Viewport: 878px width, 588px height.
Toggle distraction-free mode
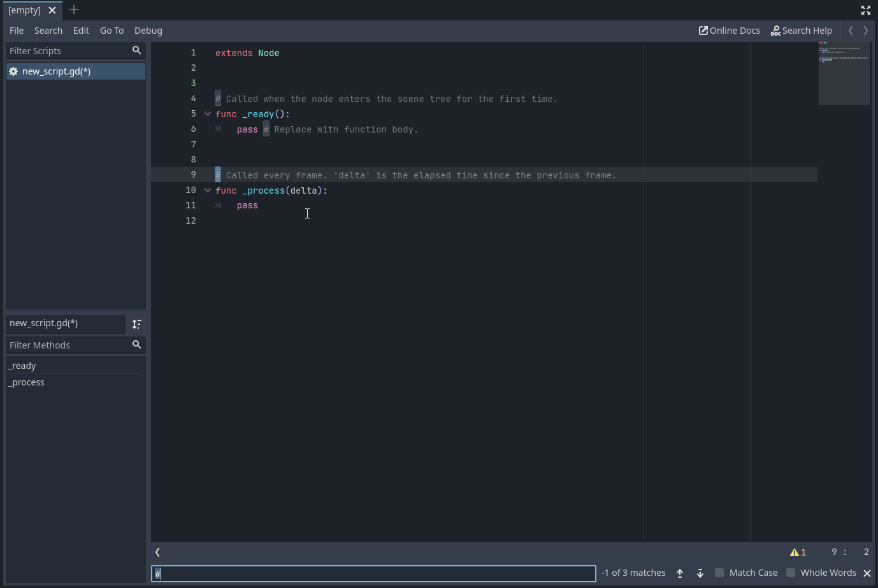pos(865,10)
